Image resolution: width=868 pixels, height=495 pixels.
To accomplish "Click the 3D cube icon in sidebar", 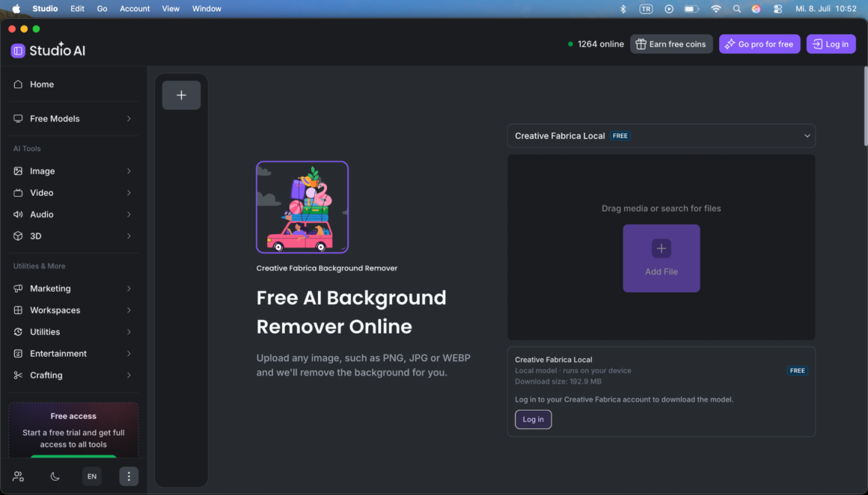I will [x=18, y=236].
